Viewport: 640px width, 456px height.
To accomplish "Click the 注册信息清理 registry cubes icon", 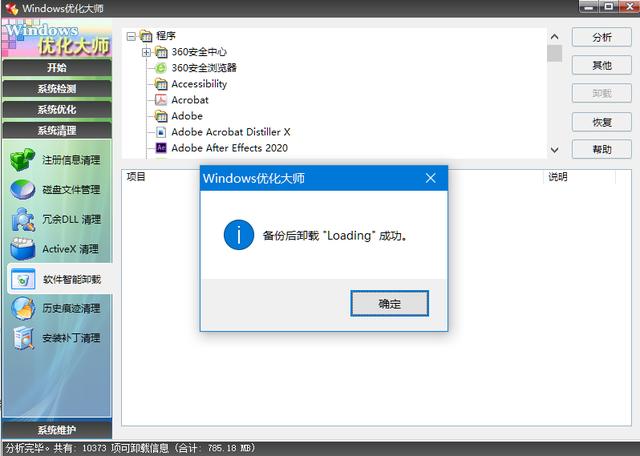I will (22, 160).
